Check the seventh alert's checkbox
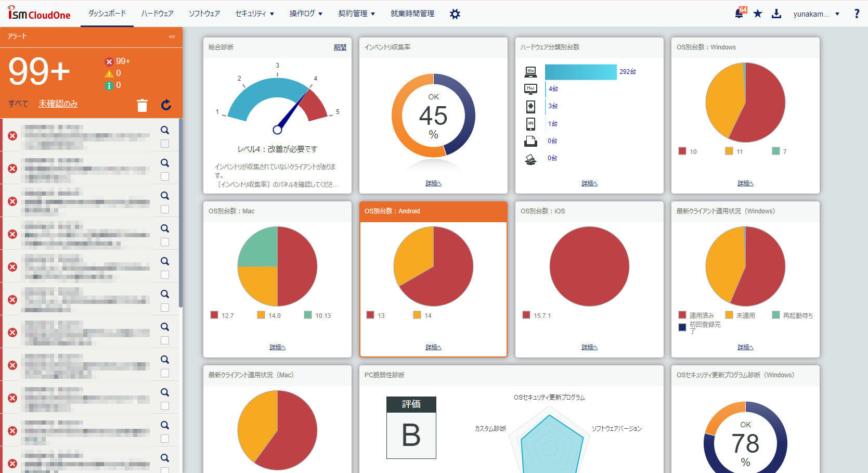This screenshot has height=473, width=868. [165, 340]
